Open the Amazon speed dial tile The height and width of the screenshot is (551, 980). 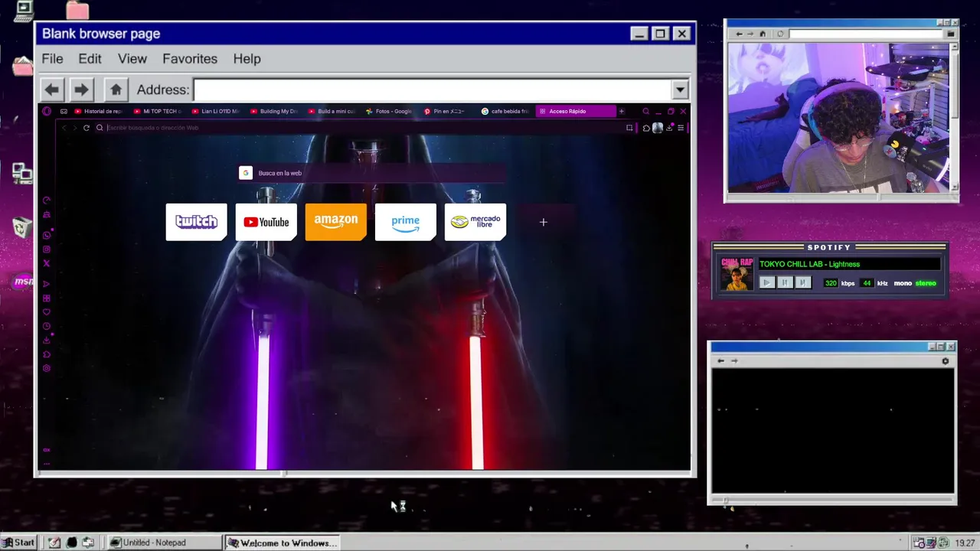click(x=336, y=222)
